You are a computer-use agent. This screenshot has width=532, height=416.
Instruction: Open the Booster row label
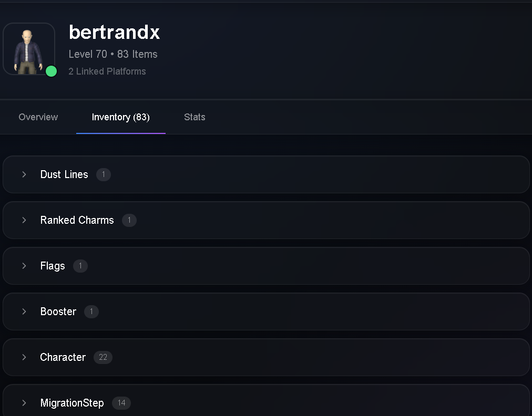tap(58, 311)
